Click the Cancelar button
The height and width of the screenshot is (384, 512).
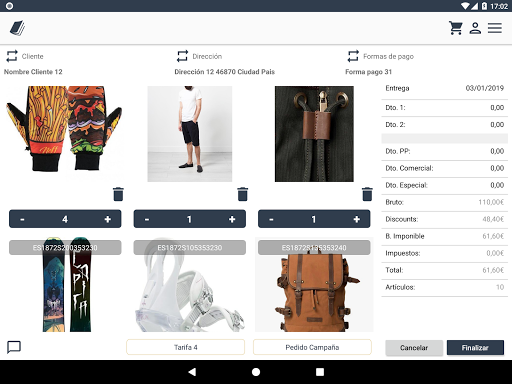click(414, 348)
